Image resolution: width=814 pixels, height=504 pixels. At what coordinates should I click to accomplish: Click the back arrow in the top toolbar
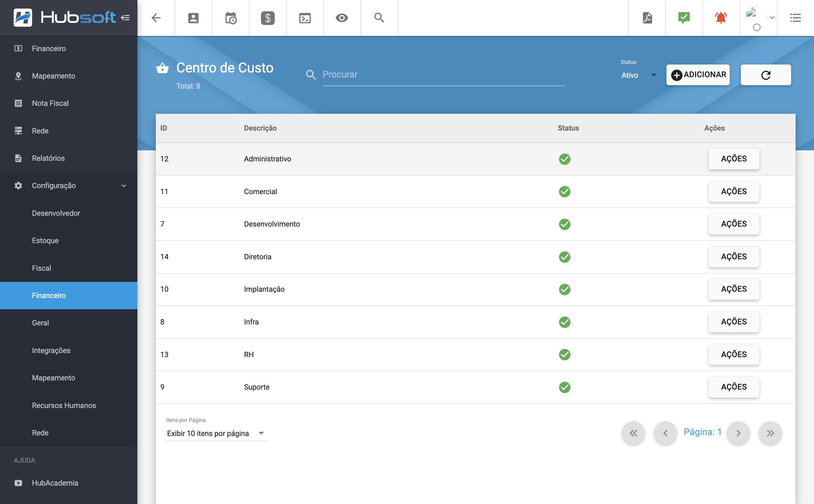pyautogui.click(x=156, y=18)
